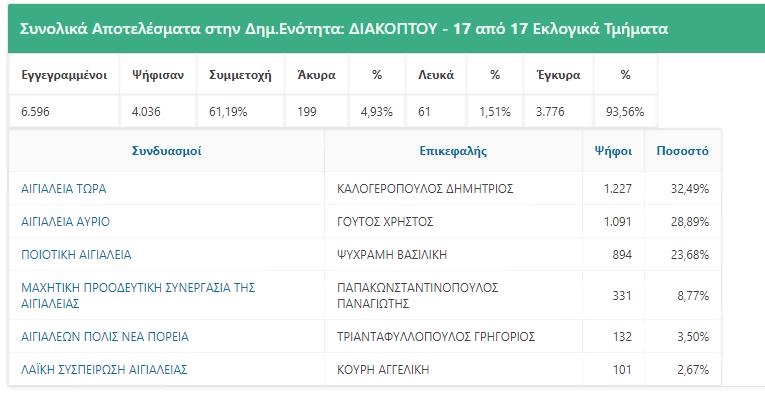The width and height of the screenshot is (765, 410).
Task: Click the ΚΟΥΡΗ ΑΓΓΕΛΙΚΗ leader cell
Action: 453,369
